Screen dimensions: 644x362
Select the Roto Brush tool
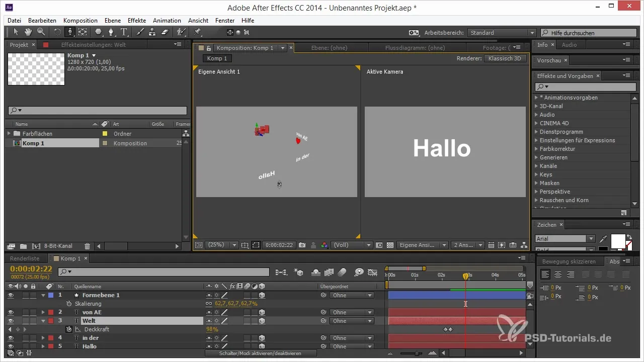point(181,32)
